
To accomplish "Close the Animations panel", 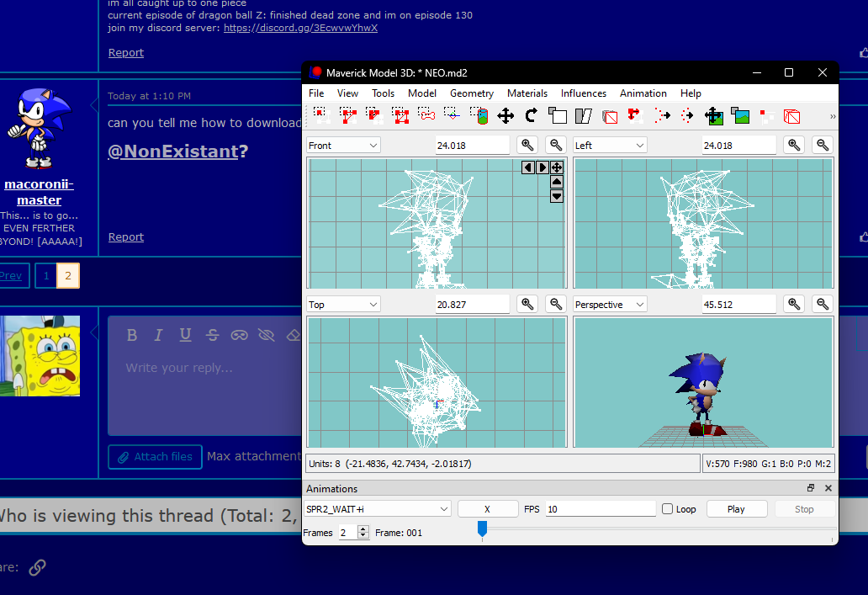I will tap(828, 488).
